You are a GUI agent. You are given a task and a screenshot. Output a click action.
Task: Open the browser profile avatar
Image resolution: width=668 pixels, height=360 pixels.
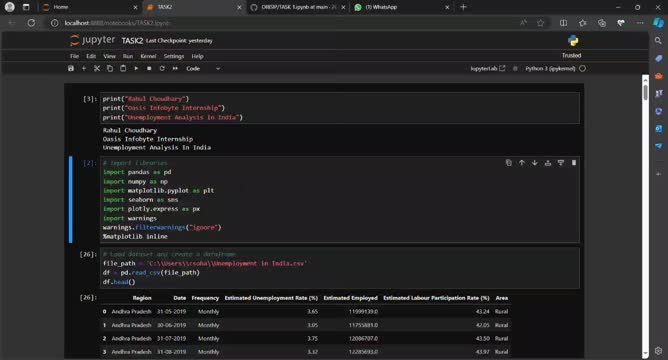click(x=9, y=7)
